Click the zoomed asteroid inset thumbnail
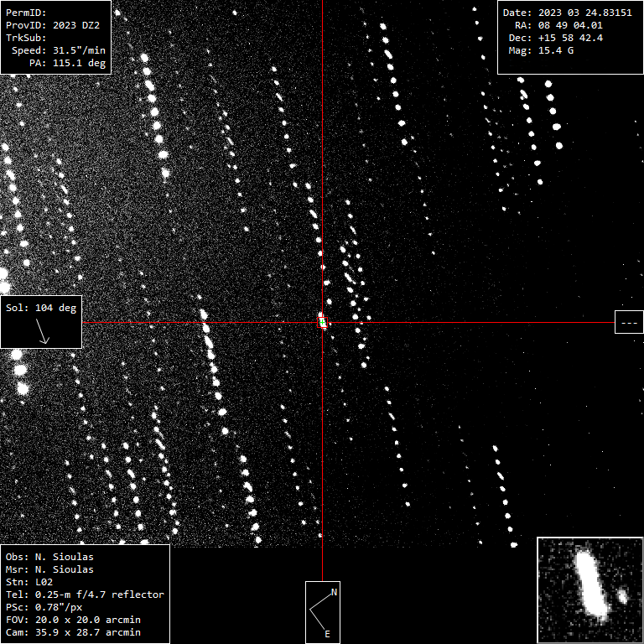The image size is (644, 644). click(x=590, y=590)
